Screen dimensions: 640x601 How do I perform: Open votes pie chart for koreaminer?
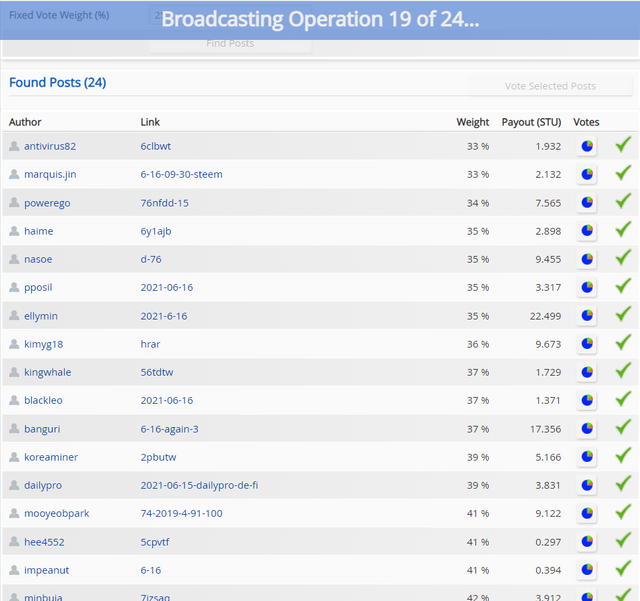[587, 457]
